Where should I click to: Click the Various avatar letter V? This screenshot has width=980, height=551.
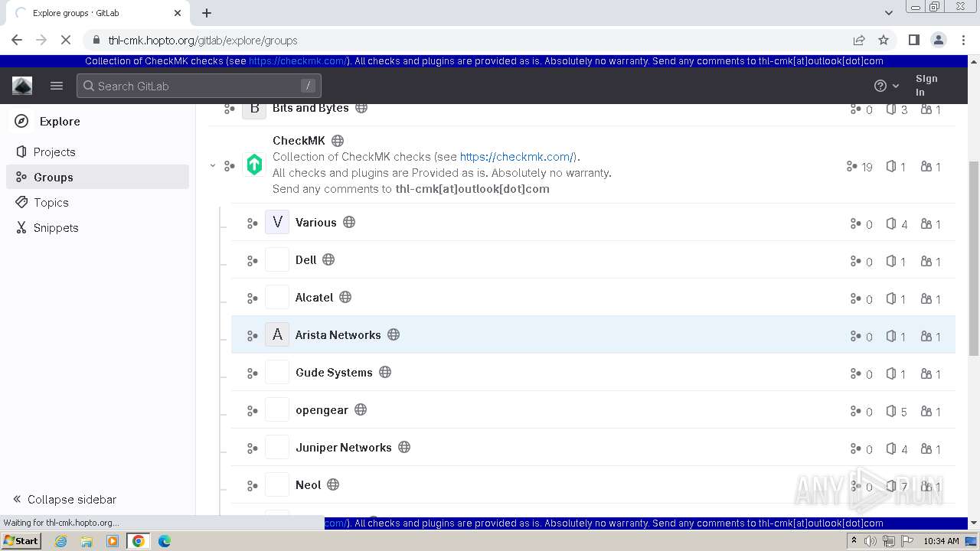(x=277, y=222)
